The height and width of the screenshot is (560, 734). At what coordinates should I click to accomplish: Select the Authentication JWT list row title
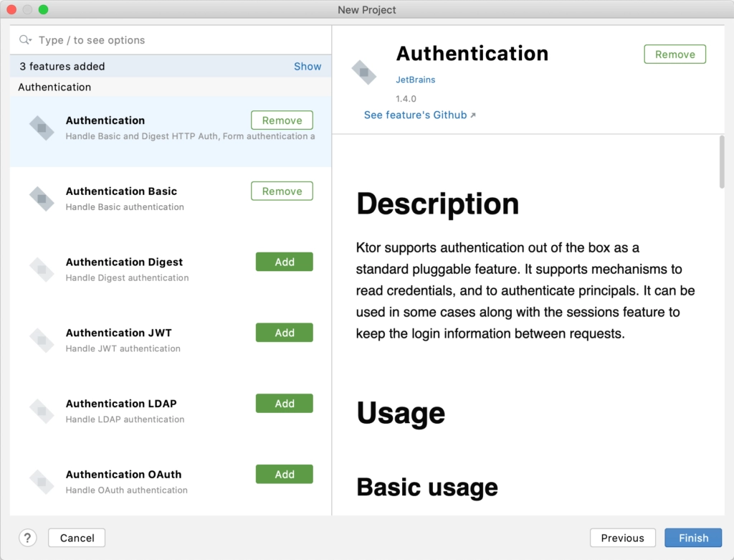click(x=118, y=333)
